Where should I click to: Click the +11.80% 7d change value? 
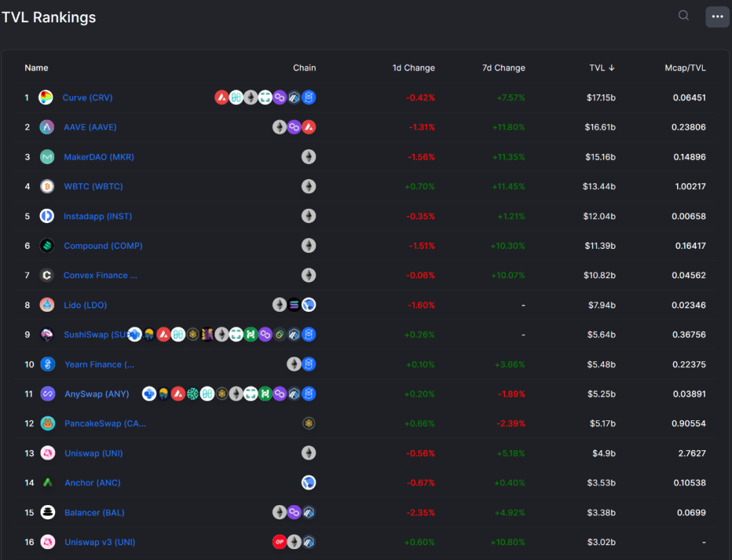[508, 127]
